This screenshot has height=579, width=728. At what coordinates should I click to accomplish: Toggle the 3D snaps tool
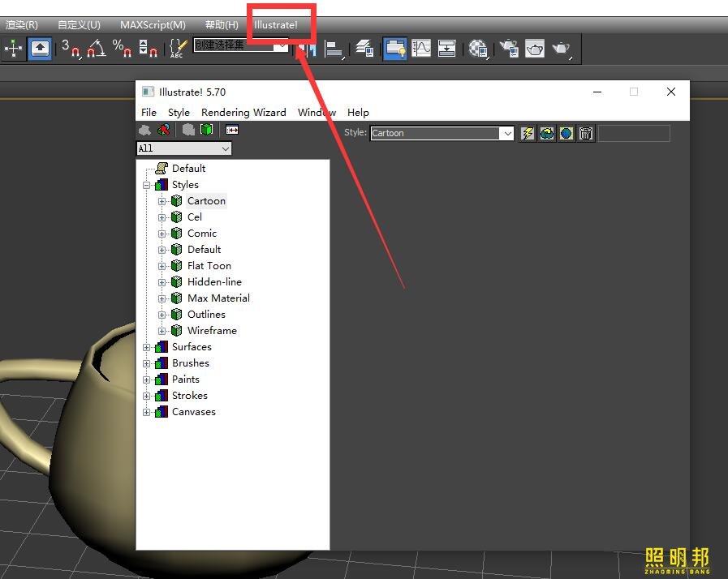click(x=71, y=49)
